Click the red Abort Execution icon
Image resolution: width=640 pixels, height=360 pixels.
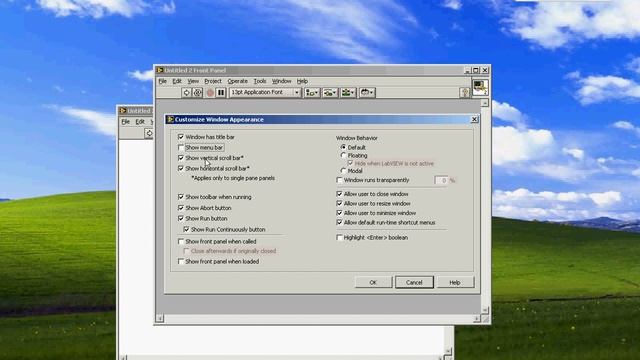pyautogui.click(x=210, y=93)
